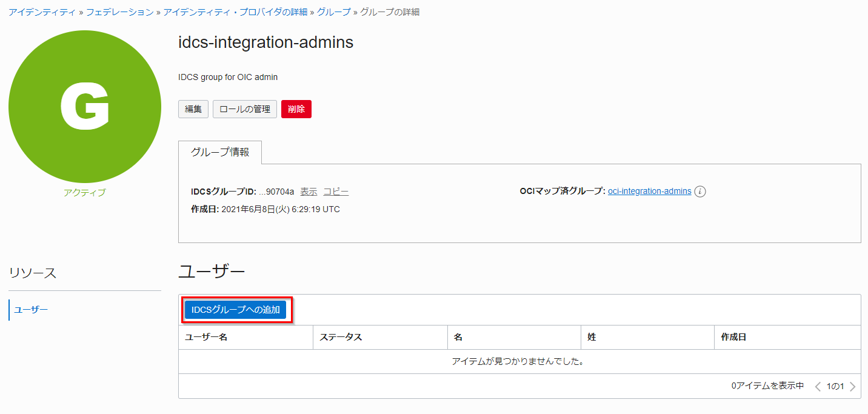Go back to グループ breadcrumb
Screen dimensions: 868x414
click(333, 12)
